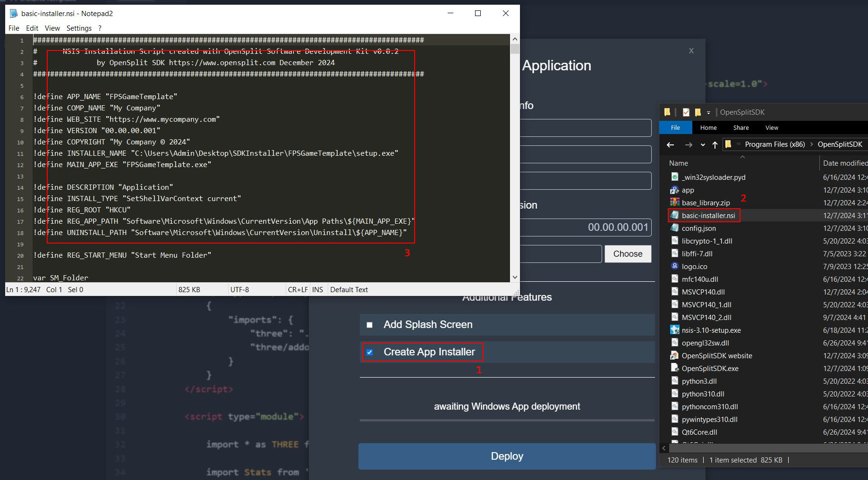This screenshot has height=480, width=868.
Task: Toggle the INS insert mode indicator
Action: 317,290
